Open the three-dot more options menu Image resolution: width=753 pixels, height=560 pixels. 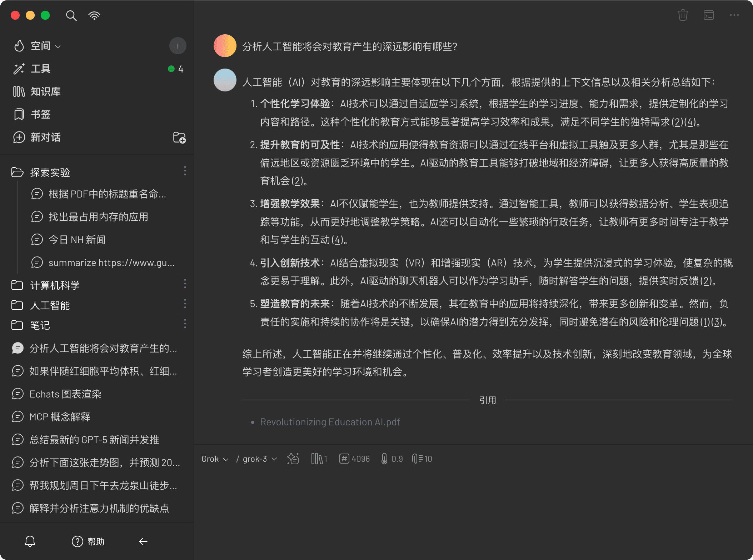tap(734, 15)
